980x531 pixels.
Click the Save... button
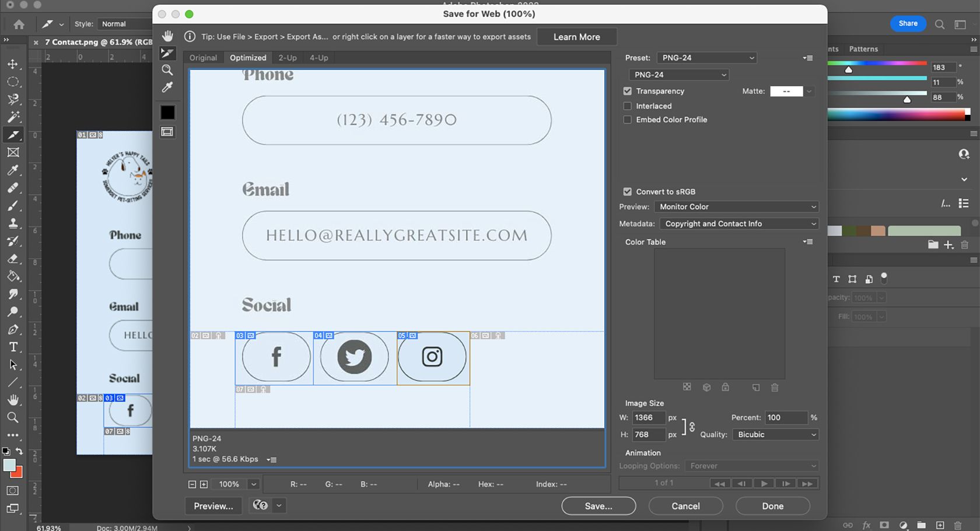598,505
